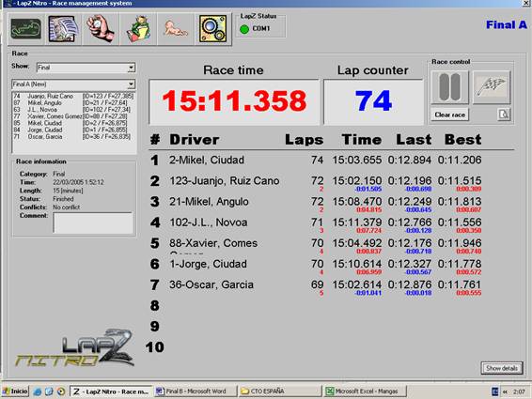Click into the Comment text field
532x399 pixels.
(93, 223)
